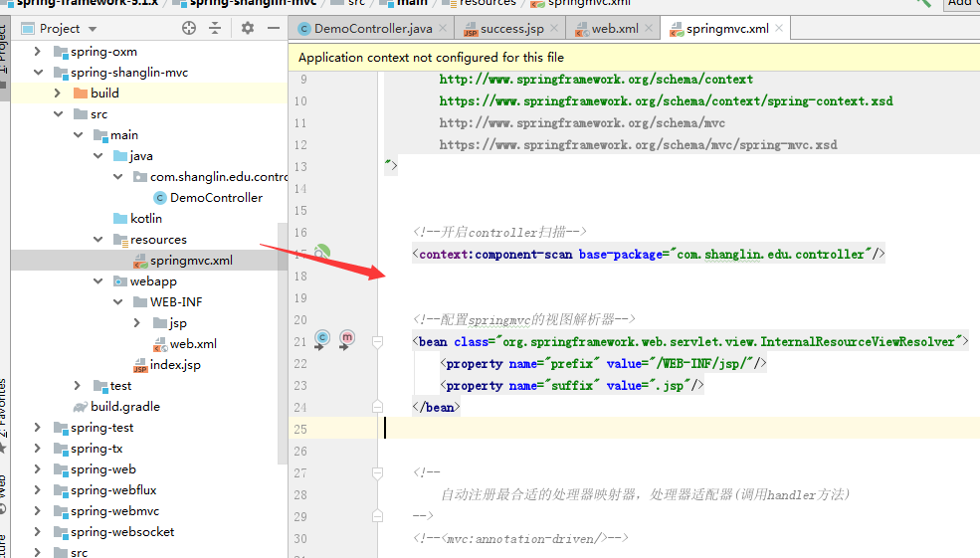Select the kotlin folder
Screen dimensions: 980x558
(x=137, y=218)
